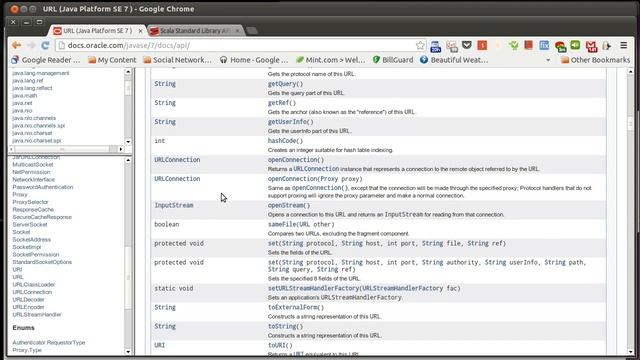Close the URL (Java Platform SE 7) tab
Viewport: 640px width, 360px height.
[140, 31]
